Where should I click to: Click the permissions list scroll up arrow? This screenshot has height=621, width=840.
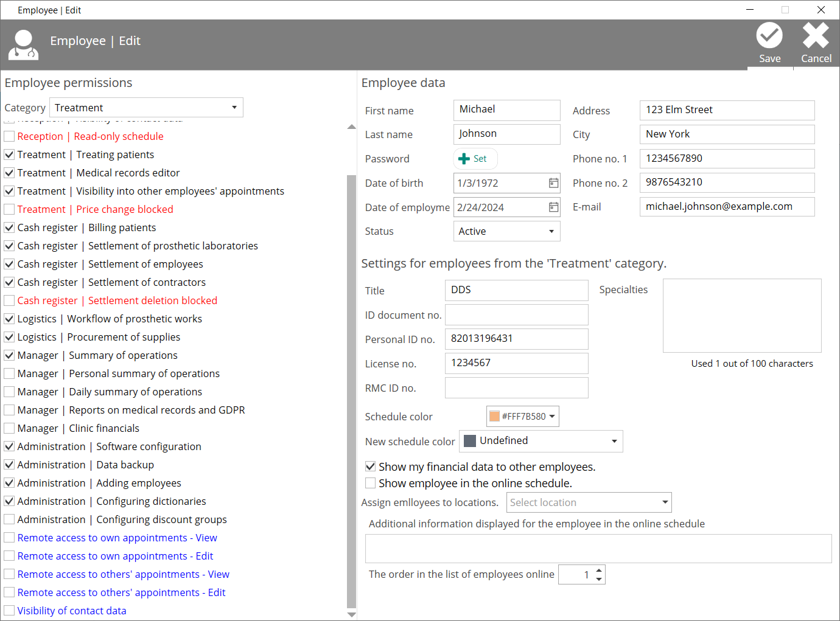pos(351,127)
